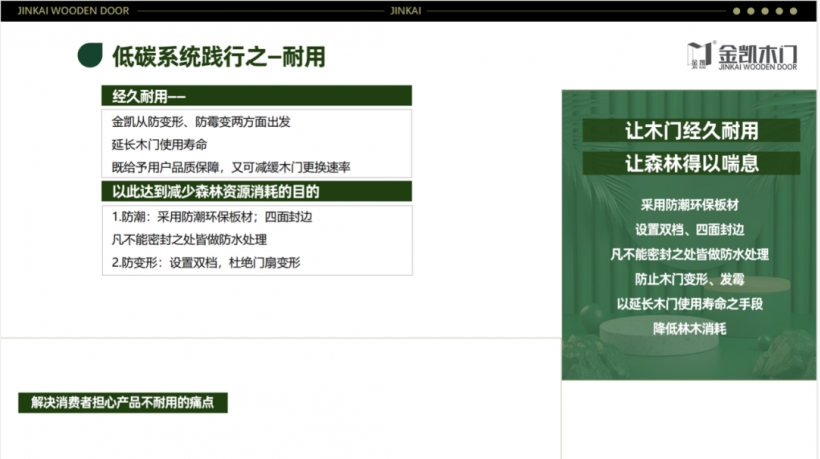Screen dimensions: 820x459
Task: Click the first dot in the header dot row
Action: coord(737,11)
